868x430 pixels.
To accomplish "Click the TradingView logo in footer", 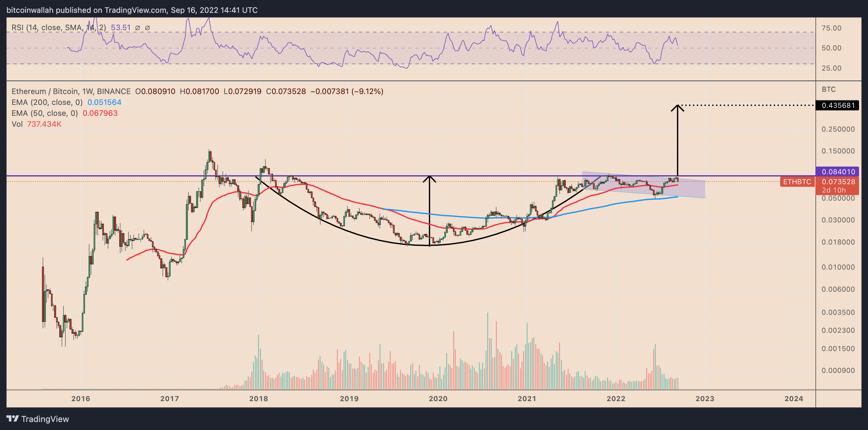I will [x=38, y=418].
